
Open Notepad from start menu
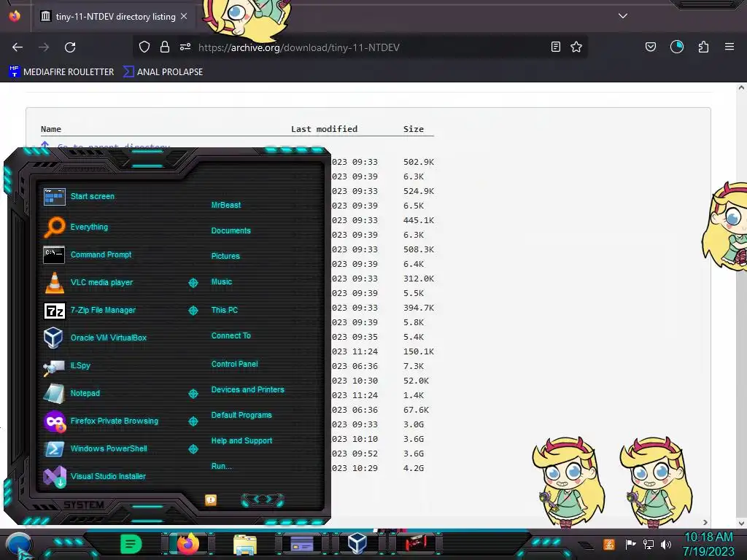tap(71, 393)
